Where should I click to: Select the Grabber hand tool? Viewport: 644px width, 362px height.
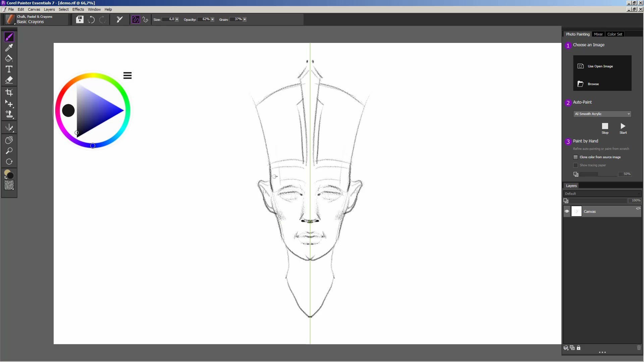[x=9, y=140]
